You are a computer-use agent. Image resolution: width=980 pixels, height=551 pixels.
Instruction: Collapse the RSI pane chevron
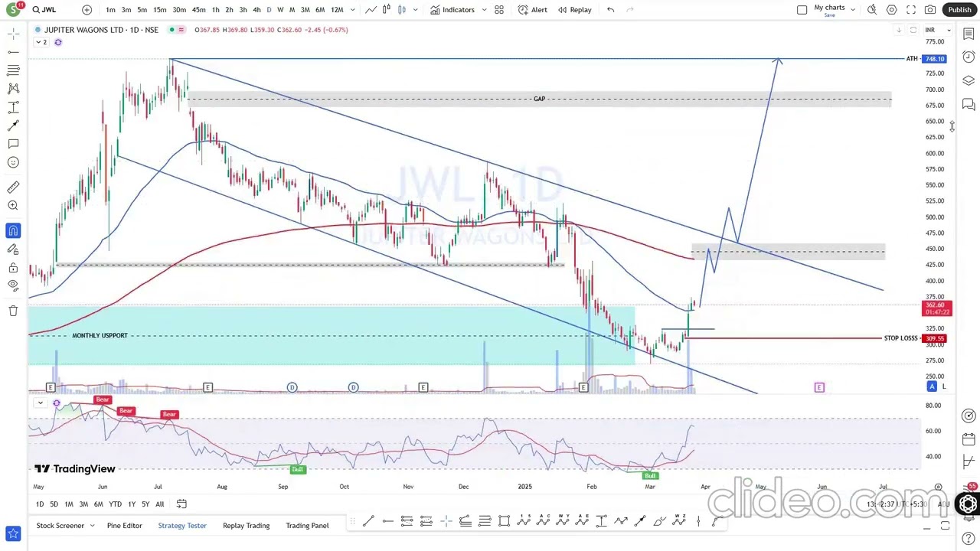(x=40, y=403)
